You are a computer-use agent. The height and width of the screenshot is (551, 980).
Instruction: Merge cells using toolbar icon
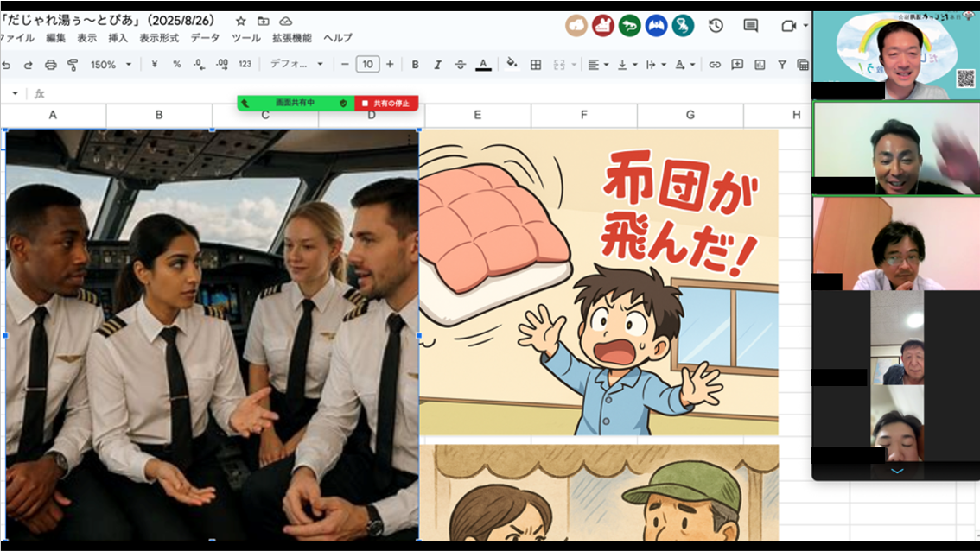tap(559, 65)
